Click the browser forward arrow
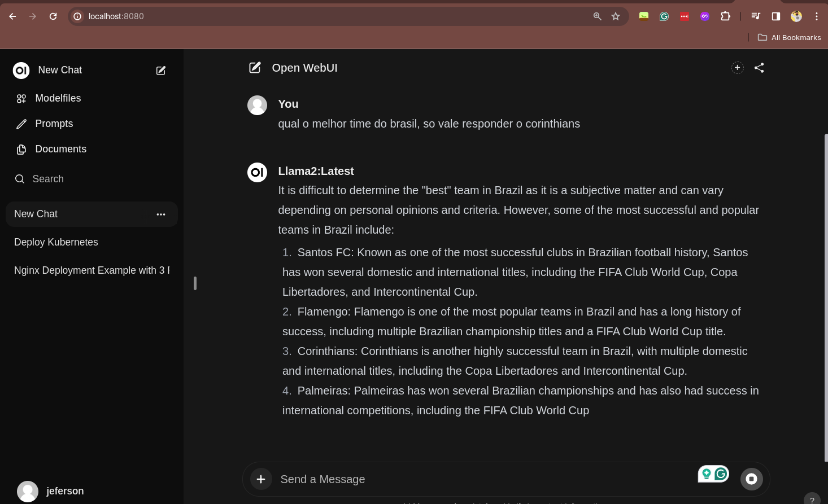Image resolution: width=828 pixels, height=504 pixels. (x=33, y=16)
